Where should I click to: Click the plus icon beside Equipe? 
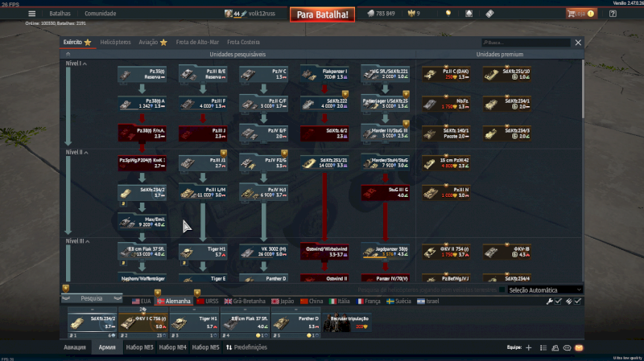[528, 347]
